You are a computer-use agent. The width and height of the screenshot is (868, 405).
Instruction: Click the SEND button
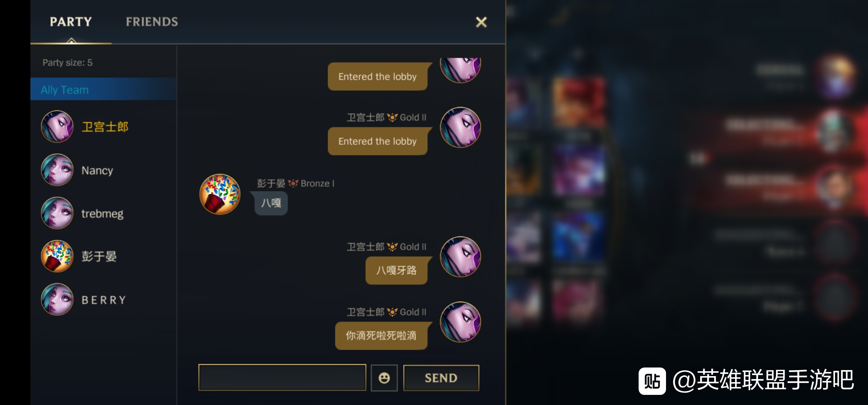pos(441,378)
